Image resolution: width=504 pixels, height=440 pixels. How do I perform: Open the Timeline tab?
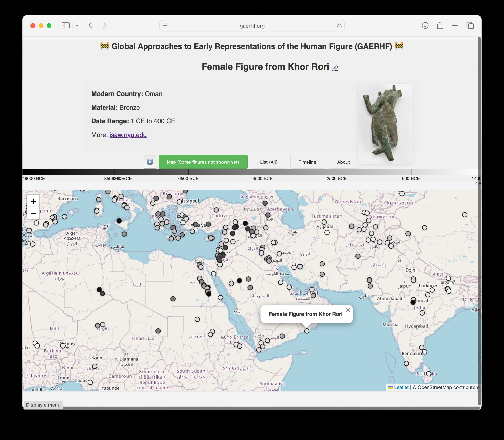pyautogui.click(x=307, y=162)
